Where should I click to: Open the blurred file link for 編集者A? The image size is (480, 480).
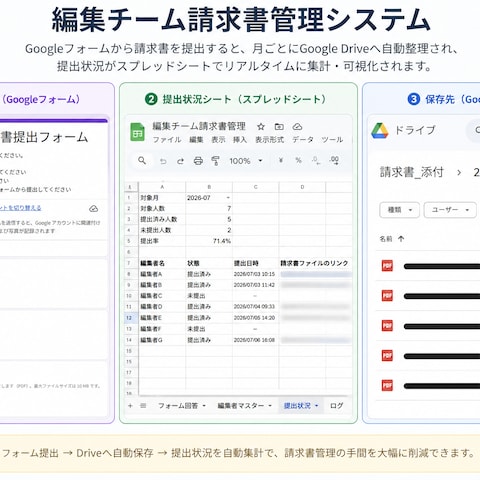click(x=316, y=274)
